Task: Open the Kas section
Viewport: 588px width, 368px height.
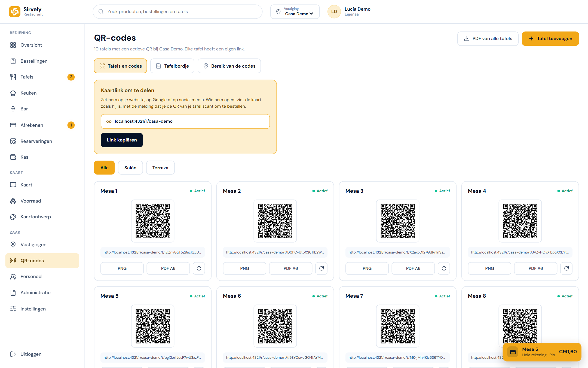Action: click(42, 157)
